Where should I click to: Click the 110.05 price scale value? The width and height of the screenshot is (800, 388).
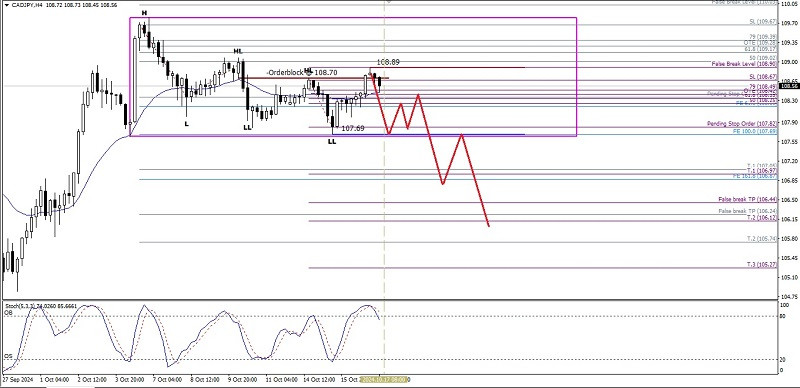click(790, 3)
